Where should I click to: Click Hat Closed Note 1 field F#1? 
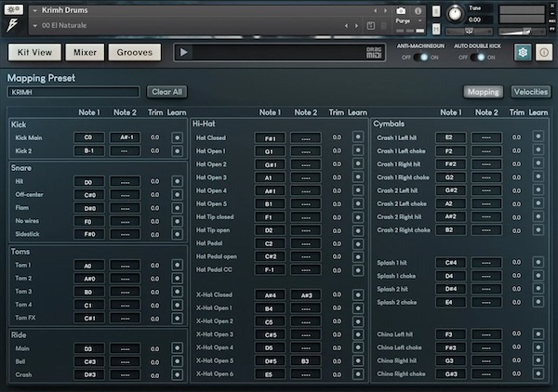270,138
